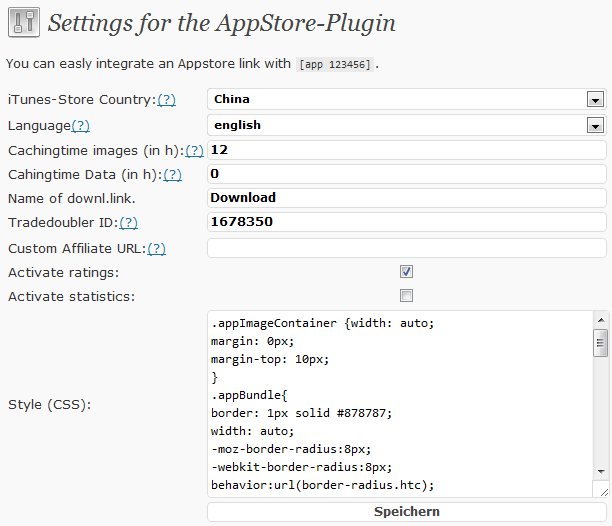612x526 pixels.
Task: Open Custom Affiliate URL help link
Action: (157, 249)
